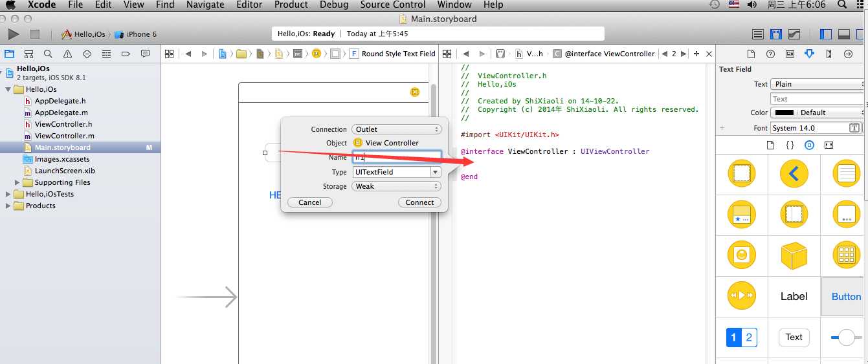The width and height of the screenshot is (868, 364).
Task: Switch to the Assistant editor
Action: pos(775,34)
